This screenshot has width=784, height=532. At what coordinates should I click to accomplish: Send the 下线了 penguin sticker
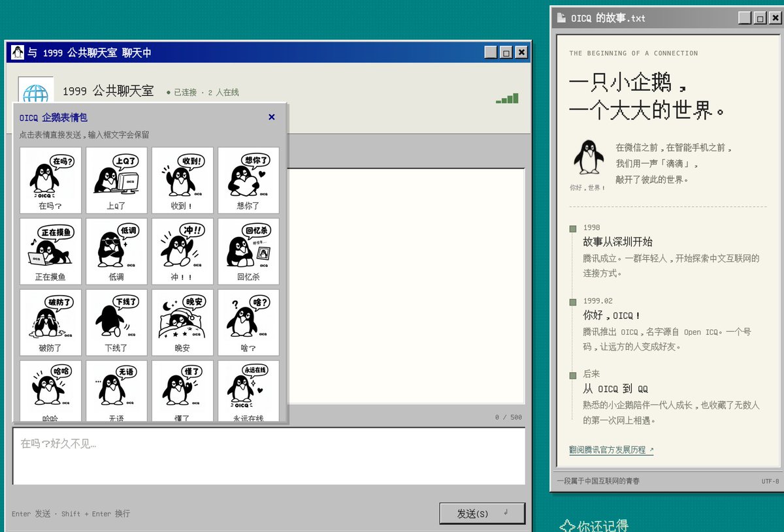pos(116,322)
